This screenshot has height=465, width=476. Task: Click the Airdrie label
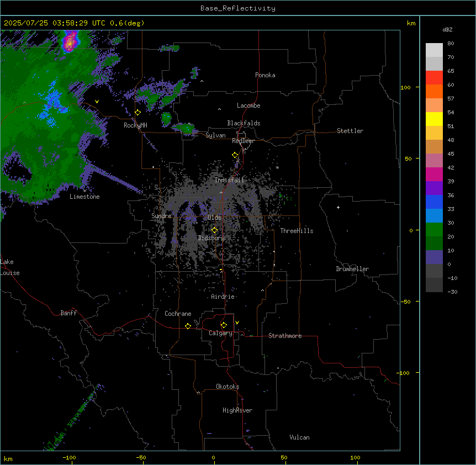click(223, 297)
